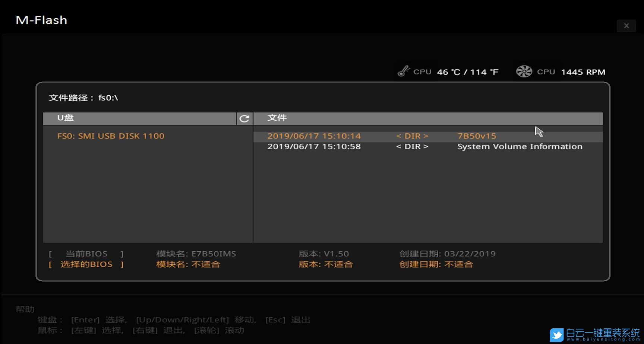The image size is (644, 344).
Task: Click the 白云一键重装系统 watermark text
Action: pyautogui.click(x=602, y=332)
